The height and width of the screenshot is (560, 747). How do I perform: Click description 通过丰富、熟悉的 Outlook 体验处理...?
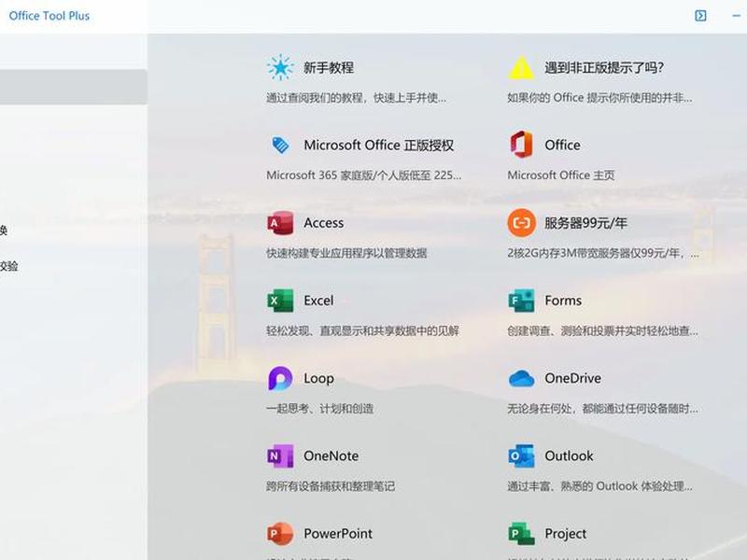(x=599, y=486)
